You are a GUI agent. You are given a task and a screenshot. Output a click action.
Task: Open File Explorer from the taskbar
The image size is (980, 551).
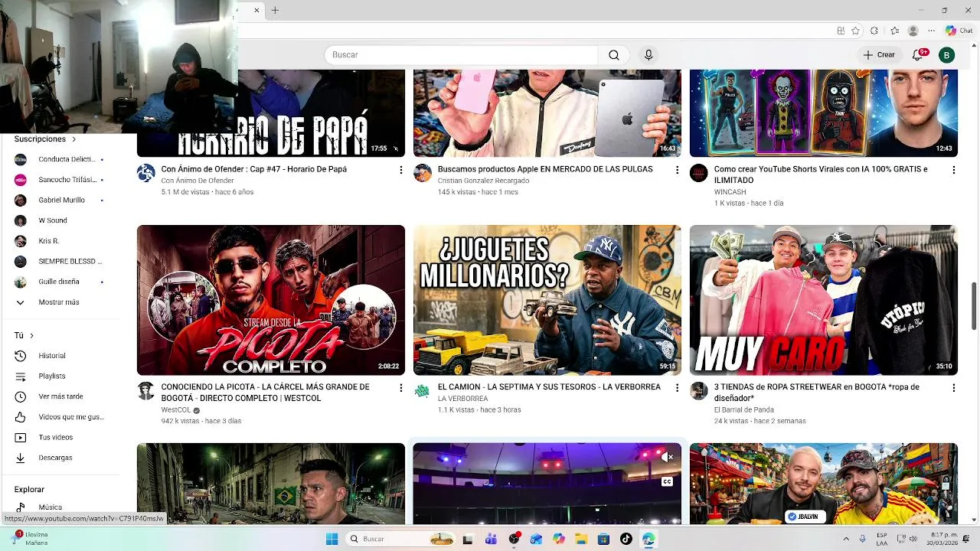pos(581,539)
